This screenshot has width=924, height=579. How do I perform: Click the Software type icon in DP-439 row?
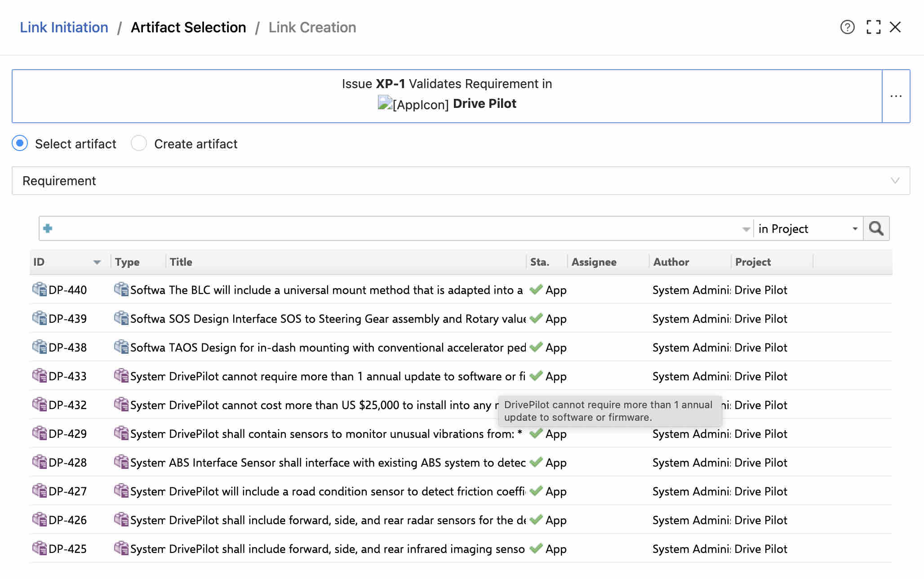click(x=121, y=318)
